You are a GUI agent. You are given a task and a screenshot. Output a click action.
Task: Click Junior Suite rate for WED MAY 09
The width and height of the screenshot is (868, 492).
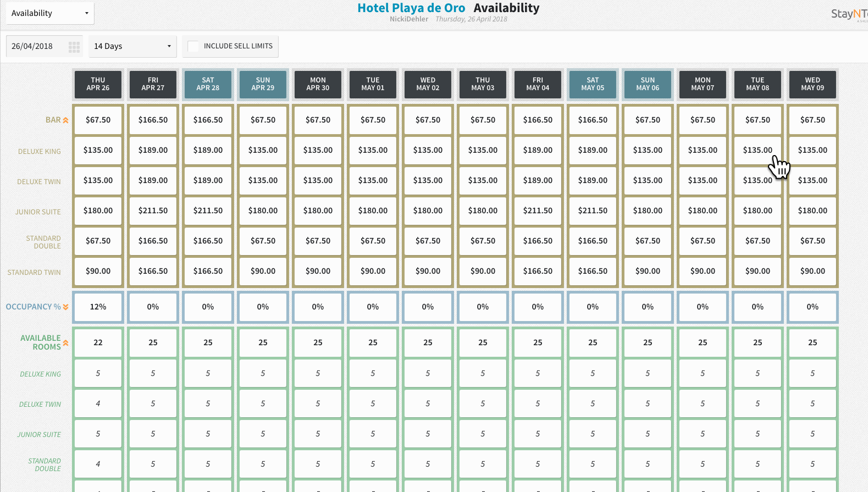812,211
